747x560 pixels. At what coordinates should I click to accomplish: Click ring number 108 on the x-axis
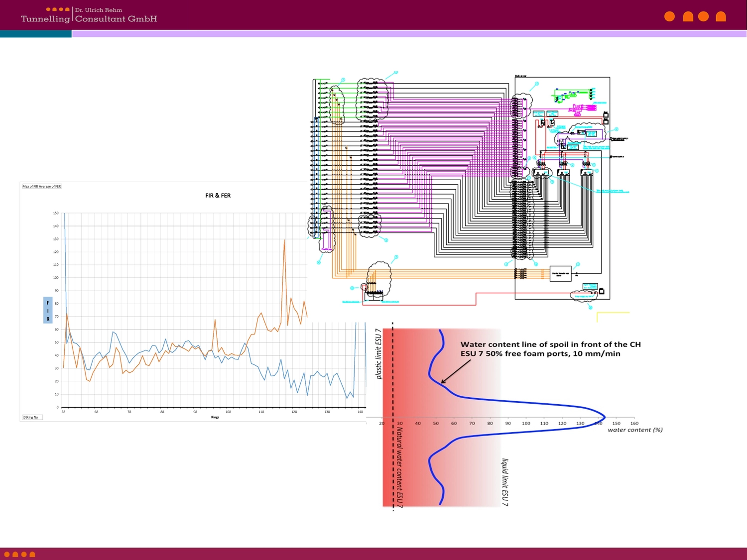tap(228, 412)
